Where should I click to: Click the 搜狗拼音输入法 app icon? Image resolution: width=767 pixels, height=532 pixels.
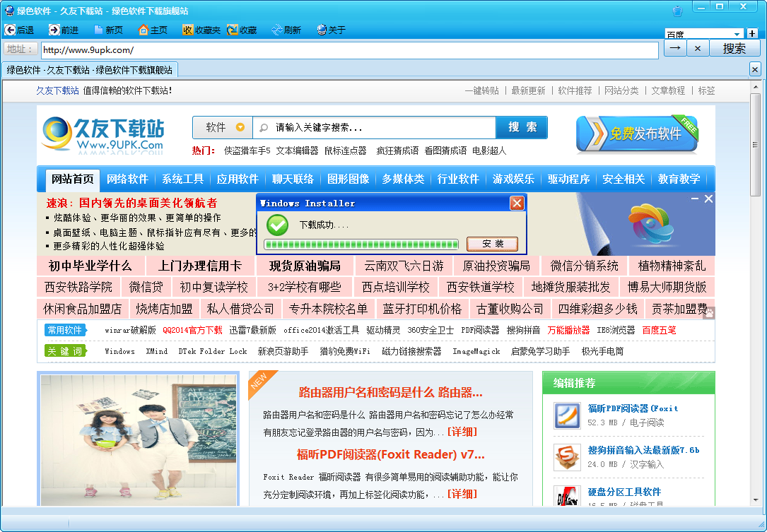click(567, 457)
